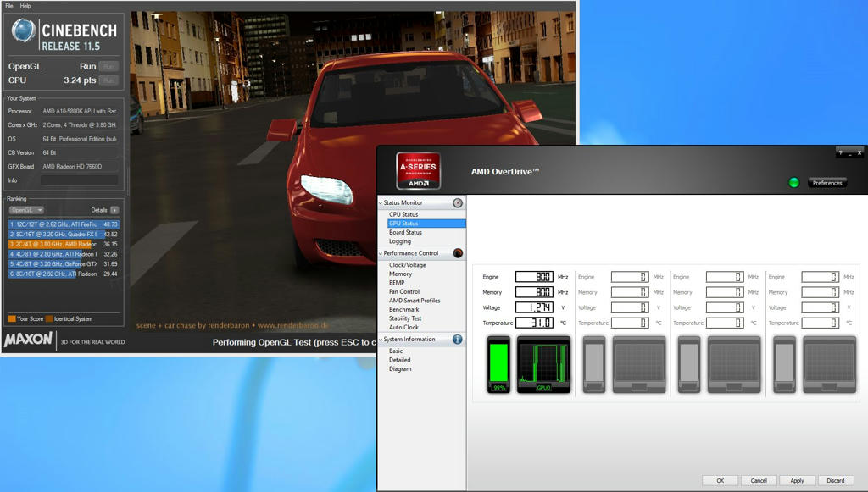Select ranking row 8C/16T @ 3.20 GHz Quadro
This screenshot has width=868, height=492.
(64, 235)
